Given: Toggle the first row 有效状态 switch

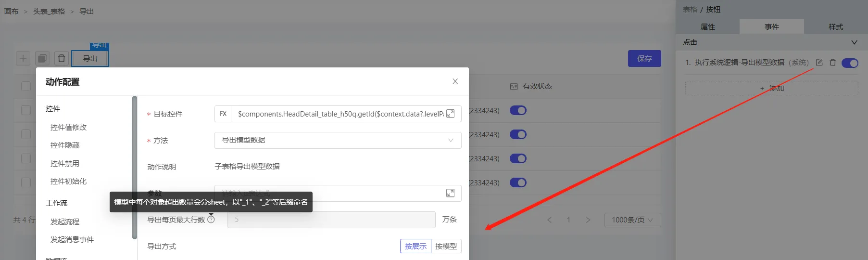Looking at the screenshot, I should [x=518, y=110].
